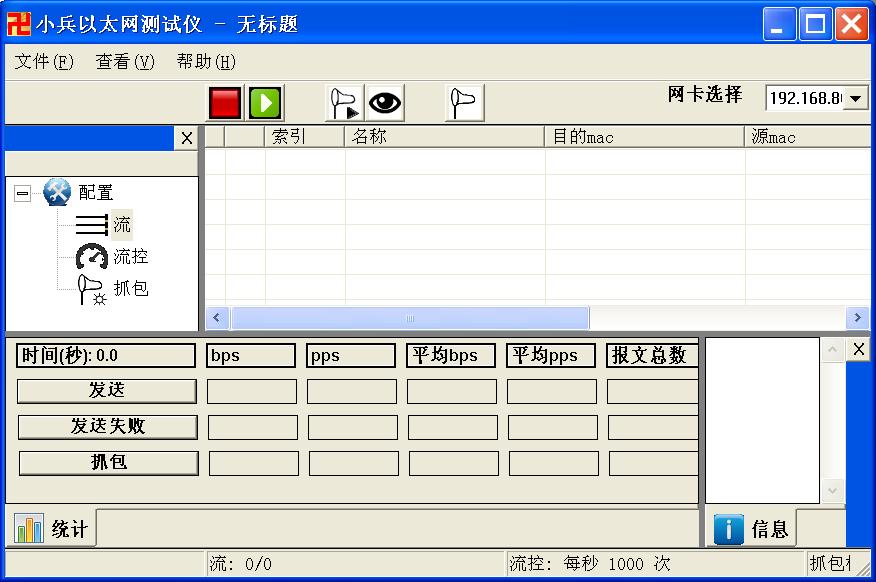Click the 目的mac column header
Image resolution: width=876 pixels, height=582 pixels.
(645, 137)
